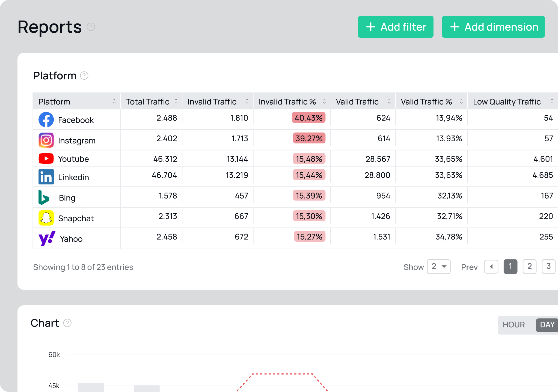
Task: Click Total Traffic value 2.488
Action: [167, 118]
